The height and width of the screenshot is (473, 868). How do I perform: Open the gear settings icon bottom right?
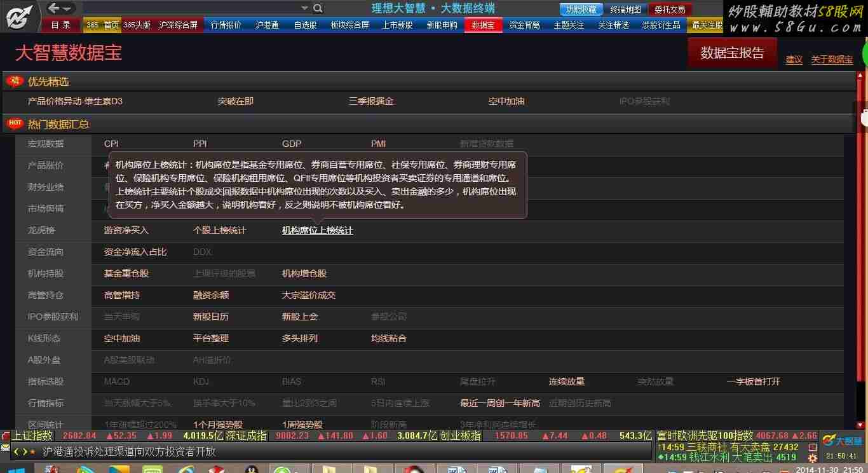pos(813,458)
